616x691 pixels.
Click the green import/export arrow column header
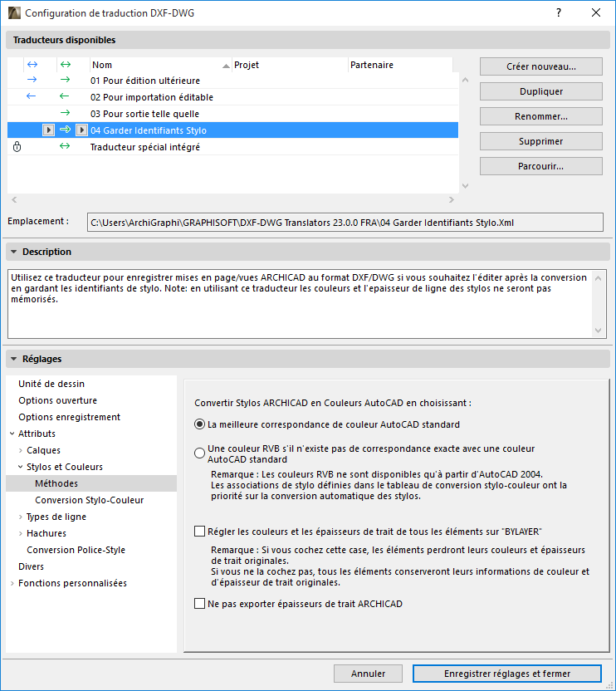pos(66,64)
